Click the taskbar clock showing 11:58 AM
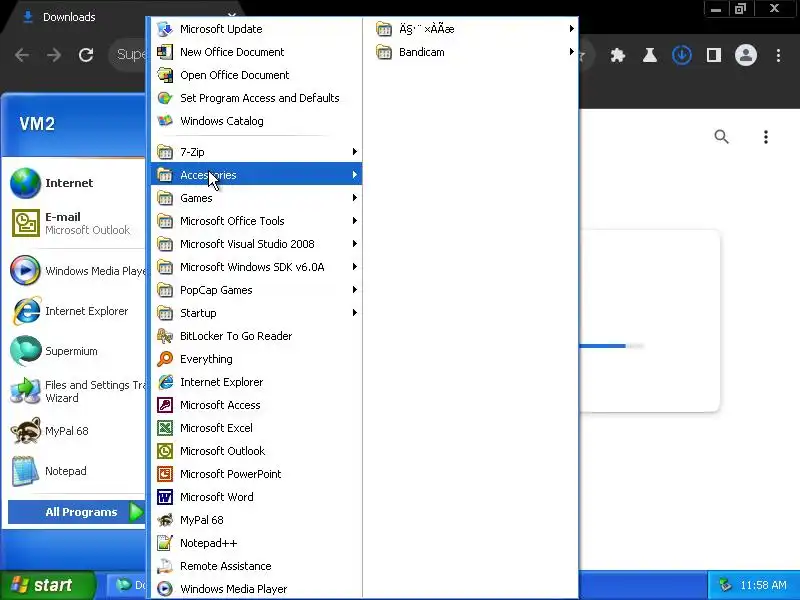 tap(763, 585)
